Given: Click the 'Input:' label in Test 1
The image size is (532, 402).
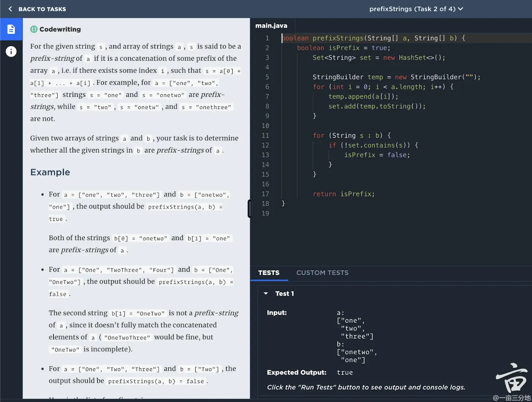Looking at the screenshot, I should click(277, 313).
